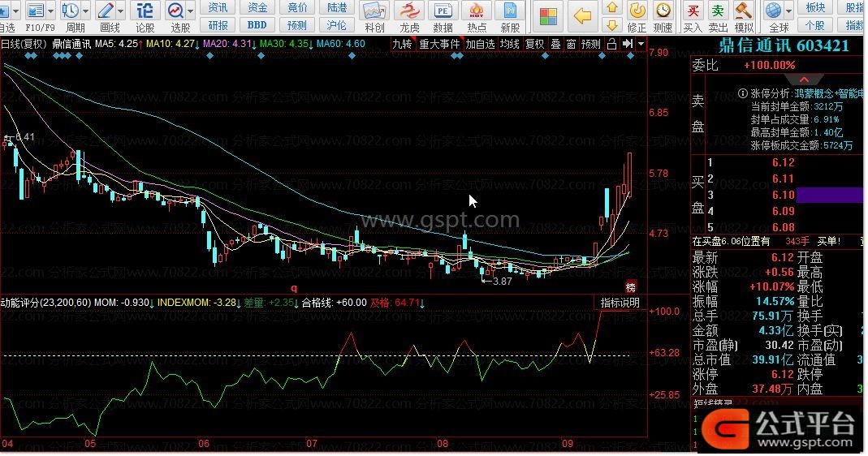
Task: Open the 热点 hot topics icon
Action: 476,11
